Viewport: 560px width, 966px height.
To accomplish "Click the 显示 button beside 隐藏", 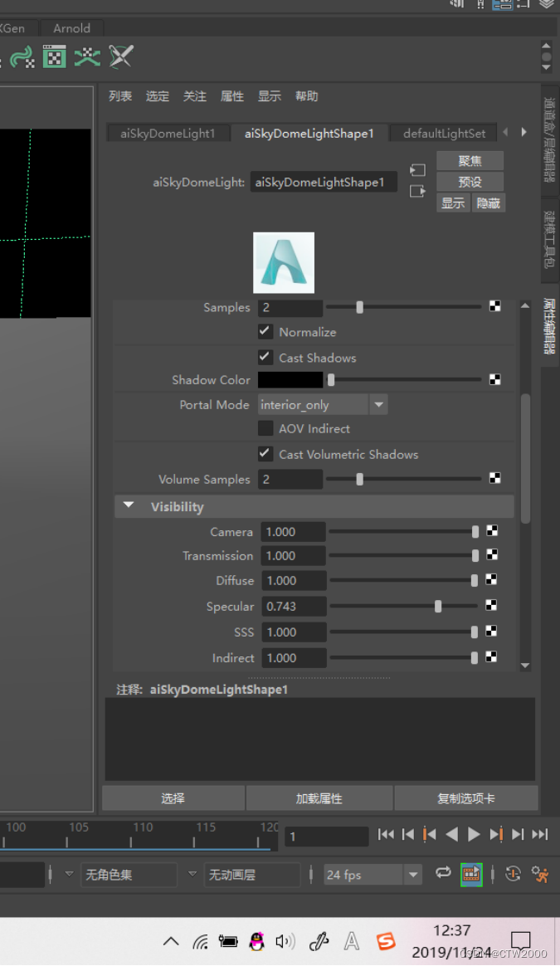I will pos(453,202).
